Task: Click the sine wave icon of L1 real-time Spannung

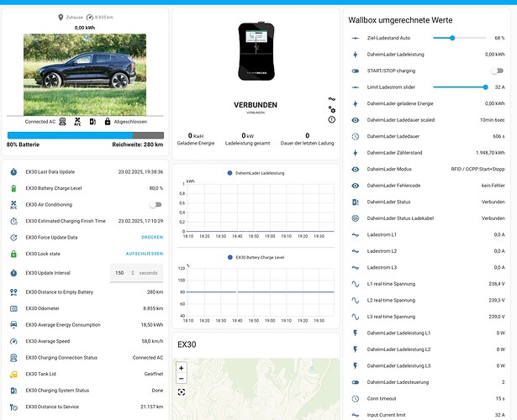Action: (355, 284)
